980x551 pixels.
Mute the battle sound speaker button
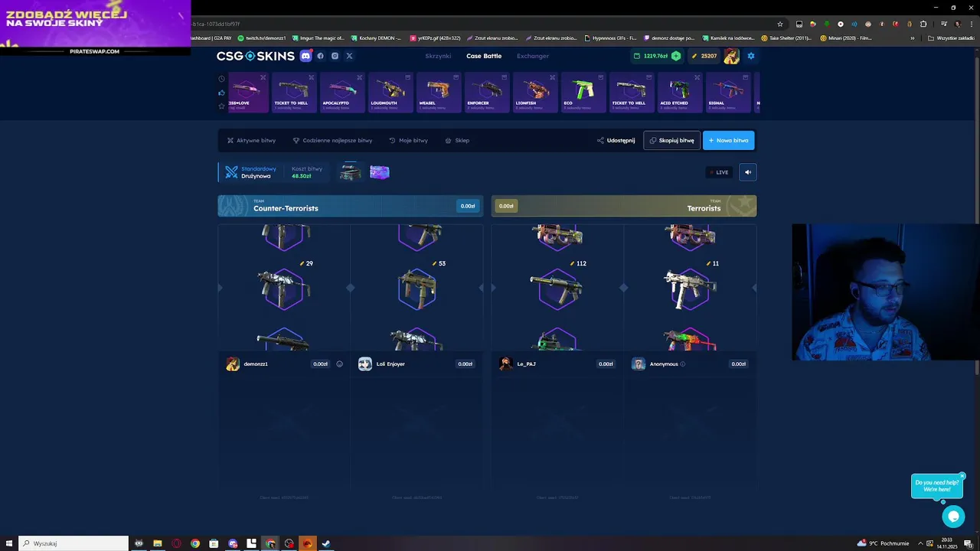748,172
